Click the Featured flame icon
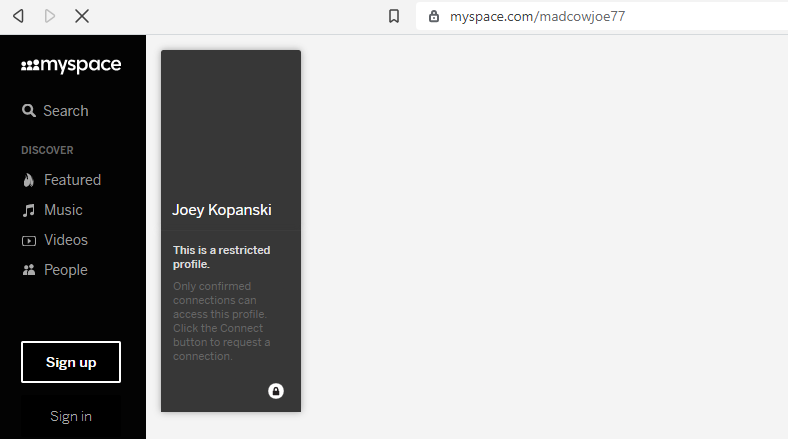The height and width of the screenshot is (439, 788). point(29,180)
